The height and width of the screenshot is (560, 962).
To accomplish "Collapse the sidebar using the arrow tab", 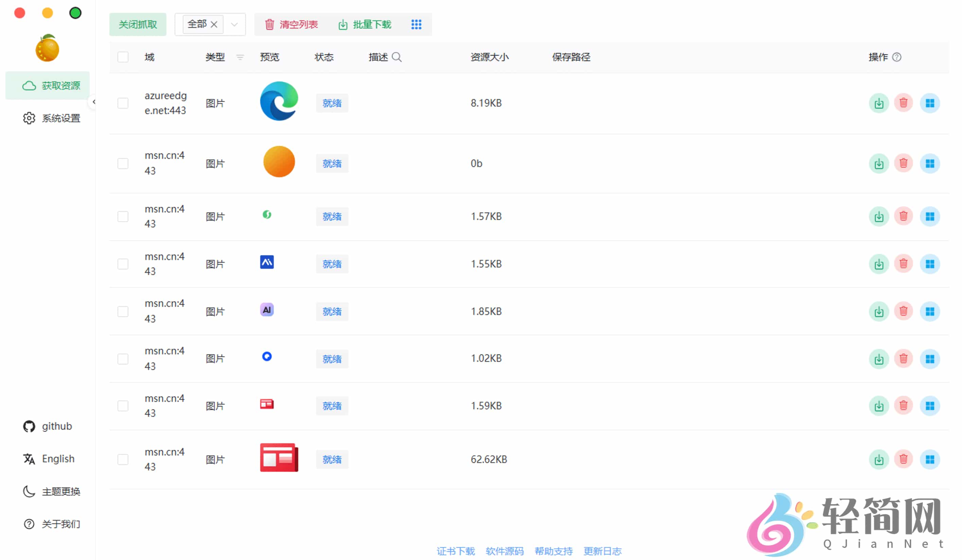I will click(94, 102).
